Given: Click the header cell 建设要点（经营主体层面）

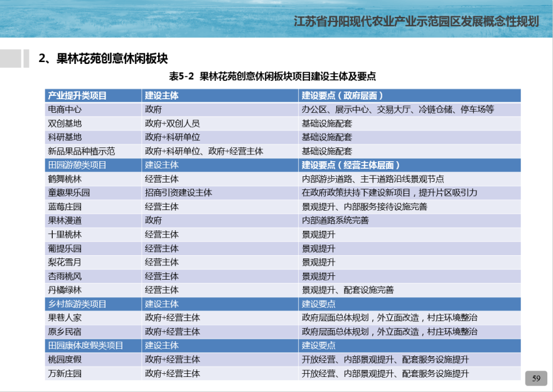Looking at the screenshot, I should (x=409, y=165).
